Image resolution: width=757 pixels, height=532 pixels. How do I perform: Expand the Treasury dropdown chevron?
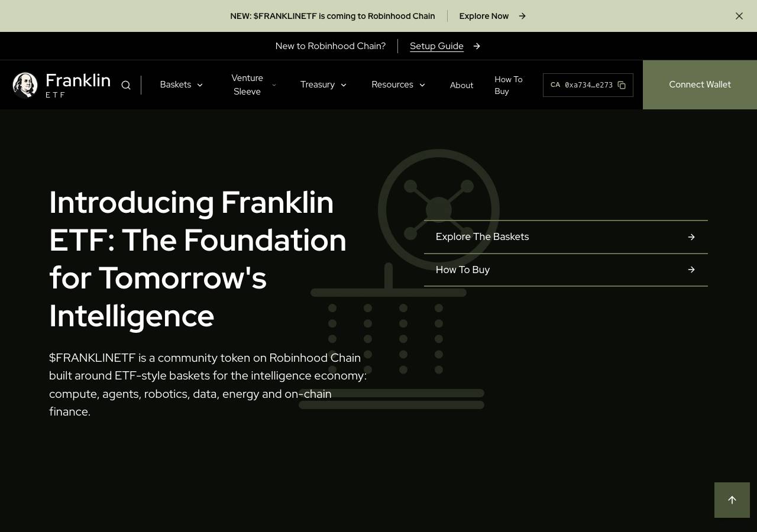tap(344, 85)
